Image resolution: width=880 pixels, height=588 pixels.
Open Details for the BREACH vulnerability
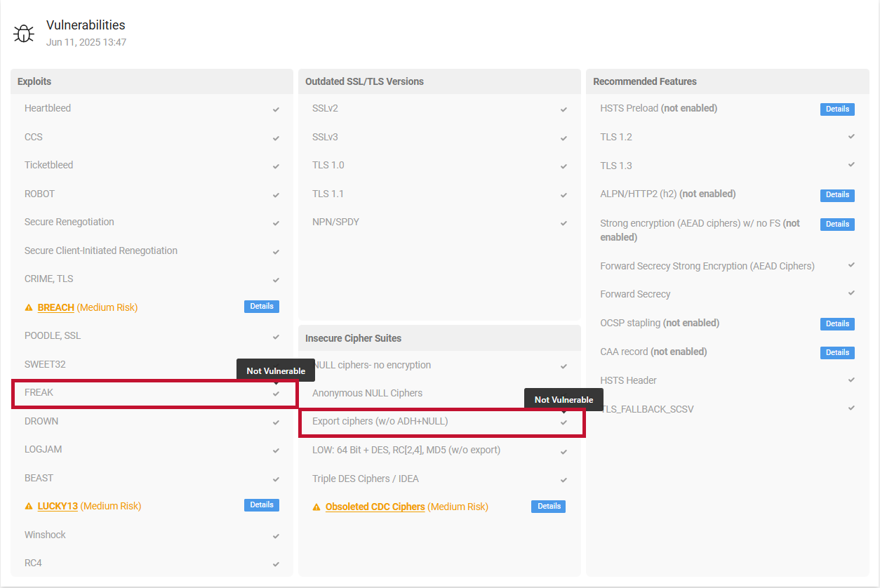point(261,306)
